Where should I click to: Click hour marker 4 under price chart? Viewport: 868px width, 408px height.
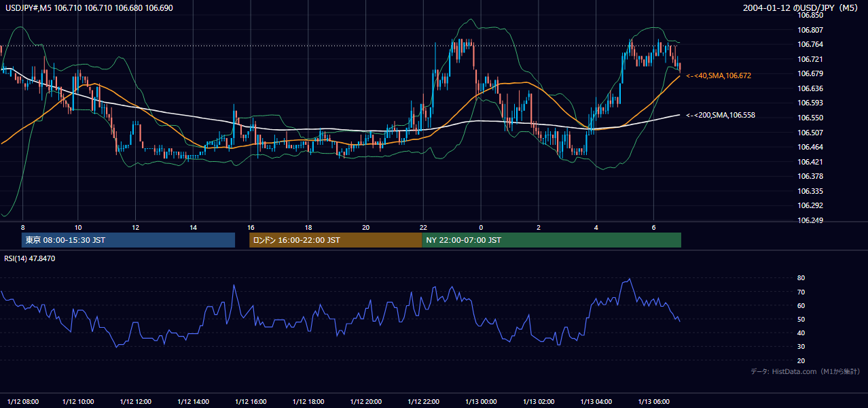tap(596, 227)
